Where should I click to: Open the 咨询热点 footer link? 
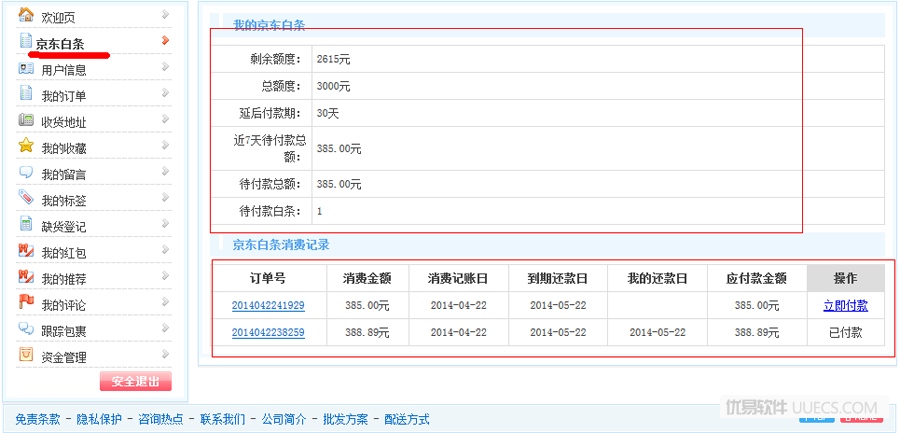click(x=161, y=419)
